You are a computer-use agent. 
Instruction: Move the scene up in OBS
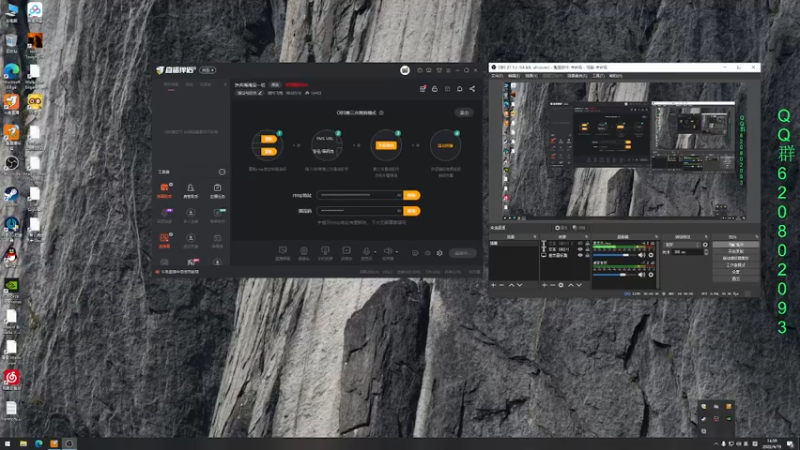tap(511, 285)
